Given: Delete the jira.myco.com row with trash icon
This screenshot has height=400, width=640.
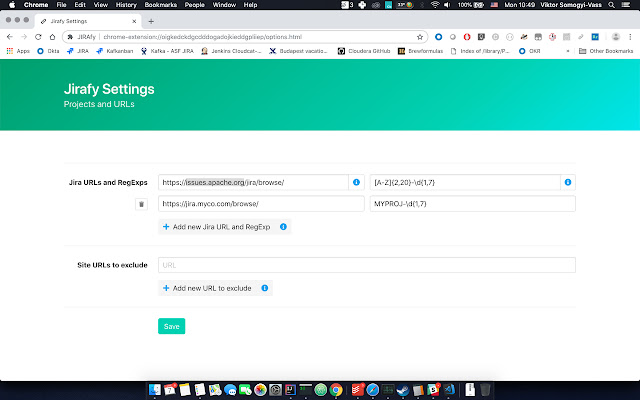Looking at the screenshot, I should pos(141,204).
